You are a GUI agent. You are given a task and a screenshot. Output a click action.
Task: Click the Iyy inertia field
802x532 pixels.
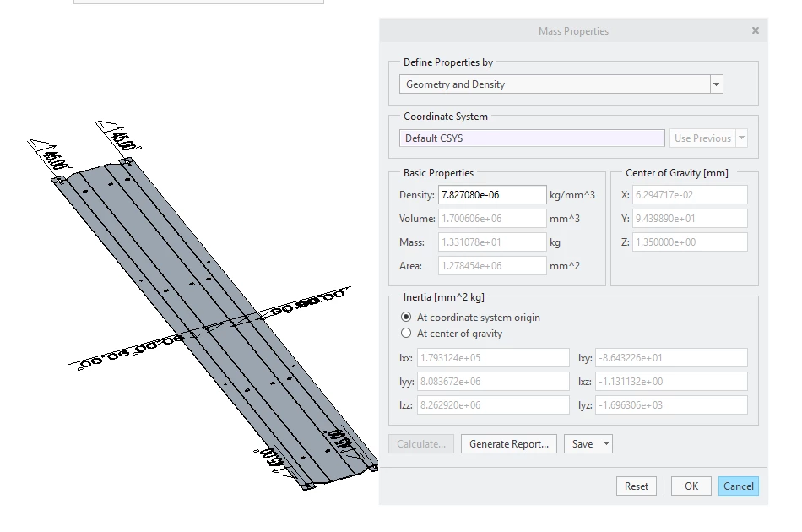click(493, 381)
